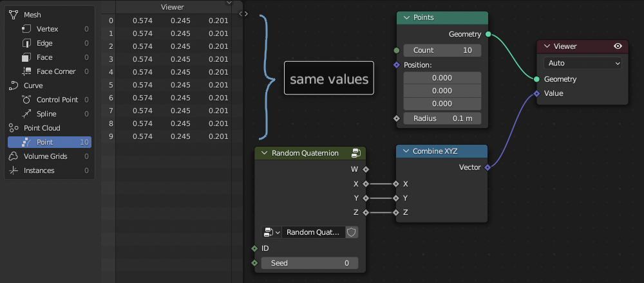Click the Random Quat... node group name
This screenshot has height=283, width=644.
click(x=312, y=232)
